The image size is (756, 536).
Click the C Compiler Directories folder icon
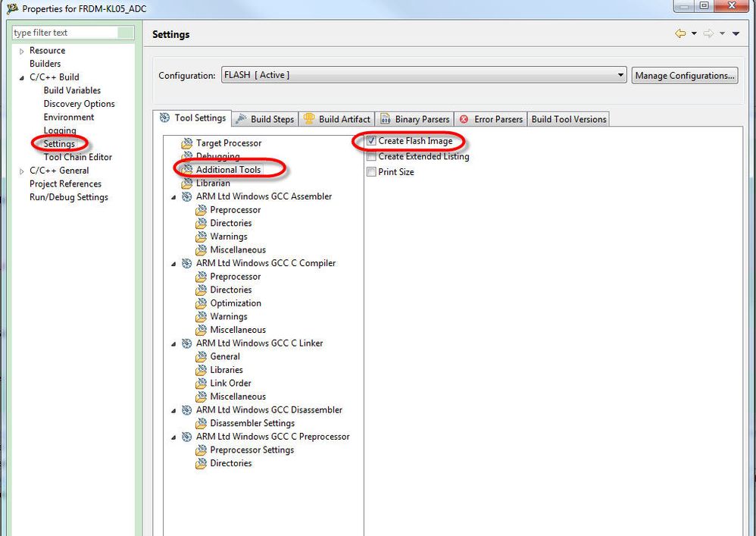(201, 290)
